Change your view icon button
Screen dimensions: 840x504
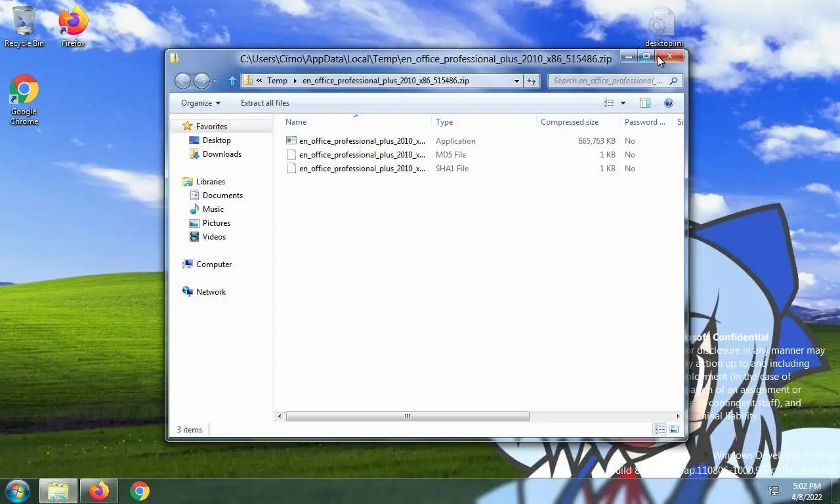[x=609, y=103]
